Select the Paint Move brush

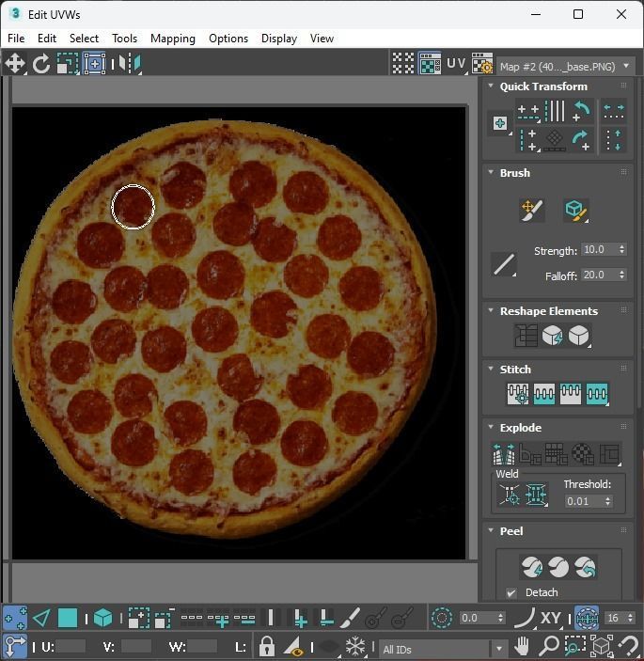532,210
